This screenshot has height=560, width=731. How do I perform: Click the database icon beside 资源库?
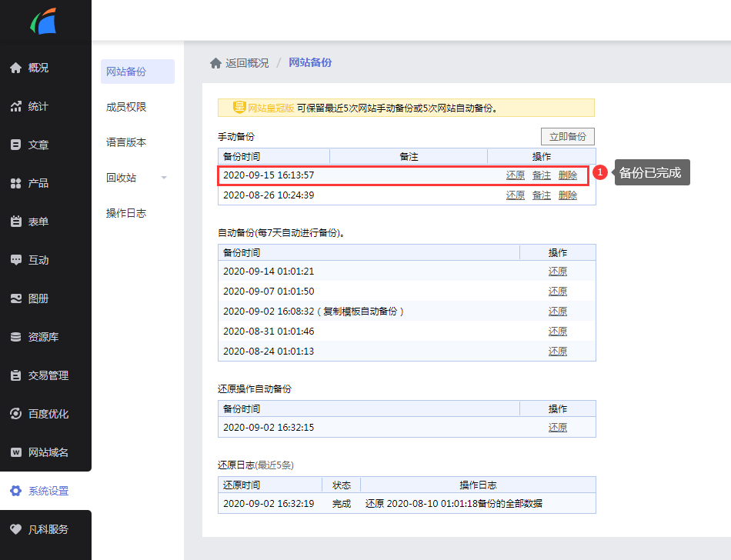pos(16,337)
